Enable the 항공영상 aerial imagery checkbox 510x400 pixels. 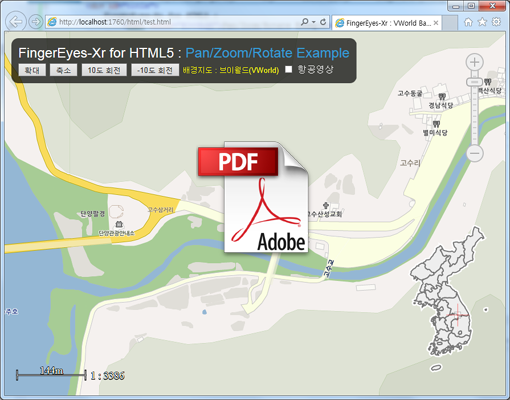pos(289,69)
